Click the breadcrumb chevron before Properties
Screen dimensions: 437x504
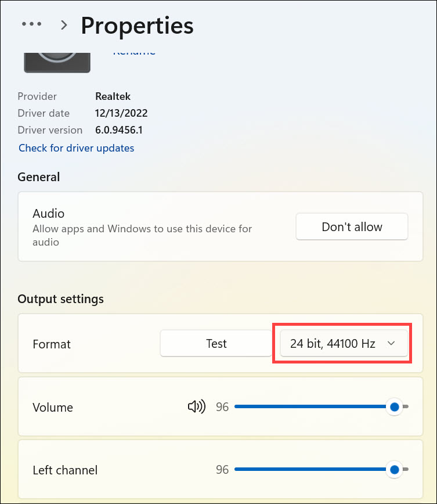(x=64, y=24)
